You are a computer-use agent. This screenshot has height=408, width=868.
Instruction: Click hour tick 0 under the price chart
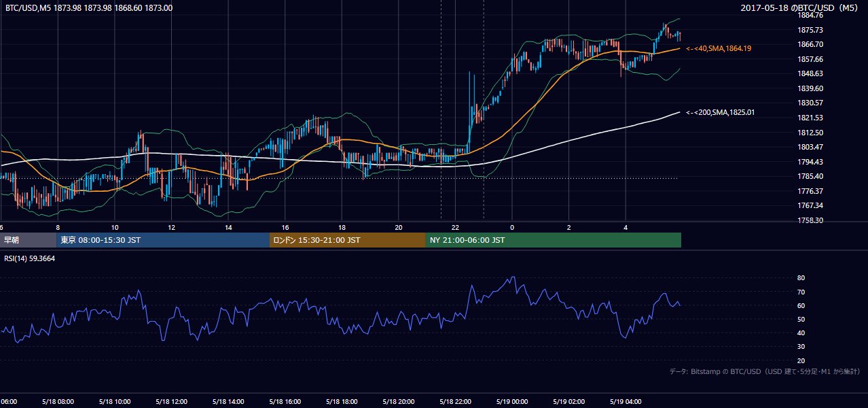pyautogui.click(x=512, y=228)
